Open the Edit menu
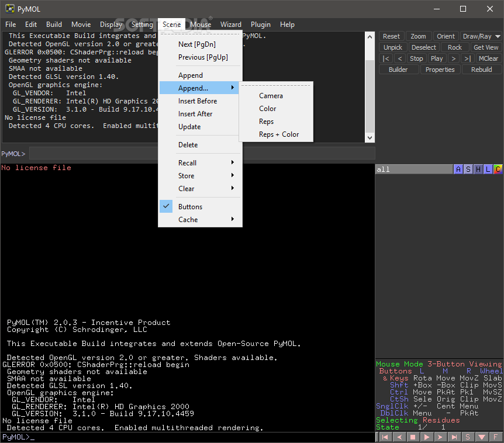This screenshot has height=443, width=504. point(31,25)
